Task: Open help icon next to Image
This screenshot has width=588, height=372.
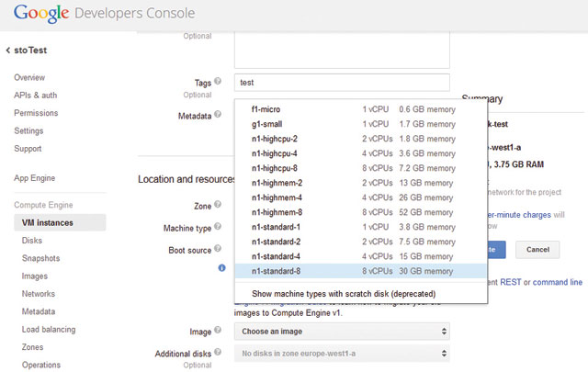Action: (x=218, y=330)
